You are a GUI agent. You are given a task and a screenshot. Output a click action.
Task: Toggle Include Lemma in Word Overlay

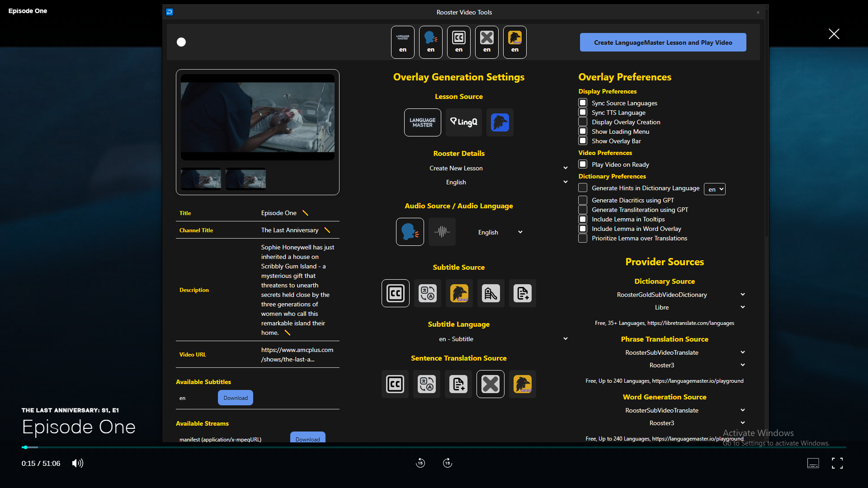tap(583, 229)
